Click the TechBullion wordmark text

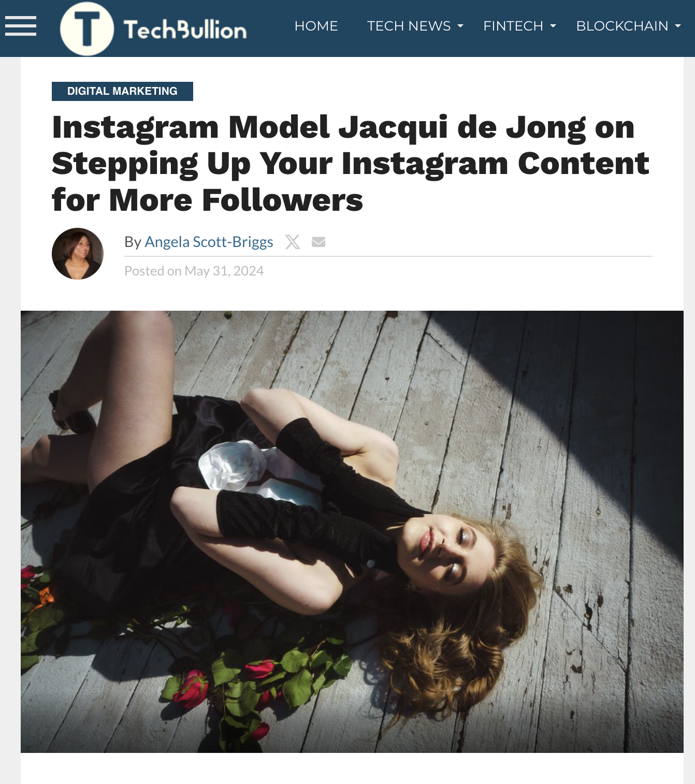click(185, 30)
